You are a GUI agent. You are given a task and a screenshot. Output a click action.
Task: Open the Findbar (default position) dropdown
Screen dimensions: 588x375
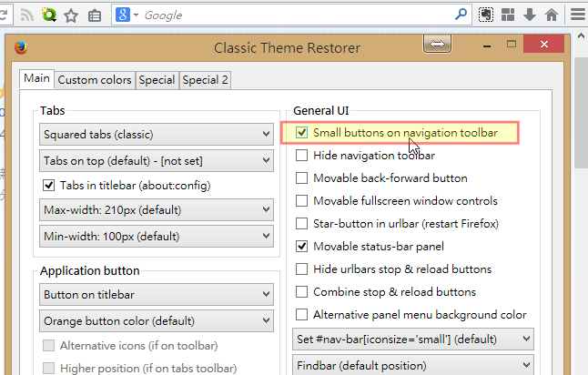tap(413, 365)
